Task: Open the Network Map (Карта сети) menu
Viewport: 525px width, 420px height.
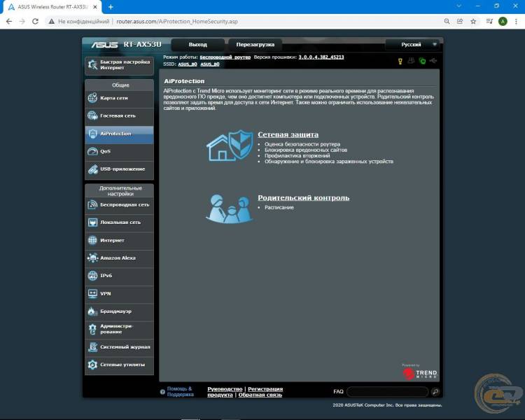Action: [x=119, y=98]
